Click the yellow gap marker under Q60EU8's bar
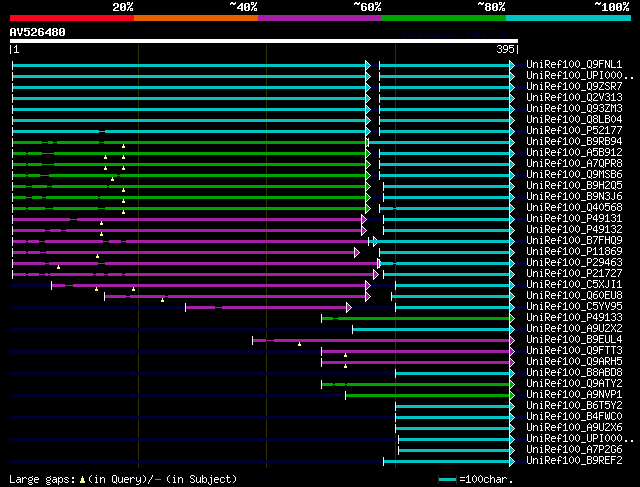The height and width of the screenshot is (487, 640). coord(162,300)
